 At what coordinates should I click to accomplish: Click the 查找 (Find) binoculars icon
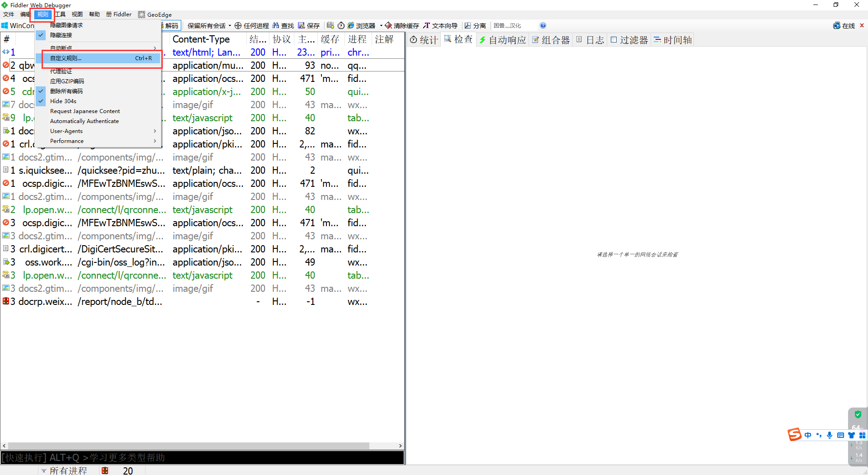[276, 26]
